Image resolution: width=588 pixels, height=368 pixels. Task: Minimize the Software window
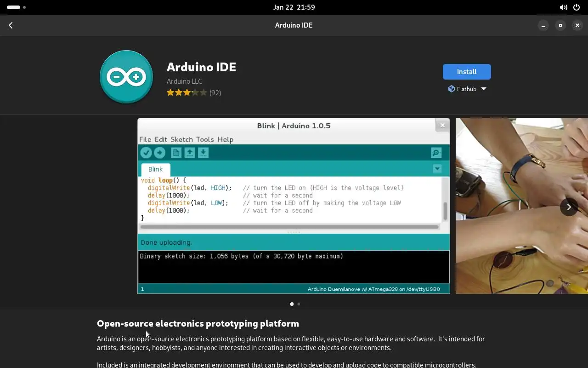pyautogui.click(x=543, y=25)
